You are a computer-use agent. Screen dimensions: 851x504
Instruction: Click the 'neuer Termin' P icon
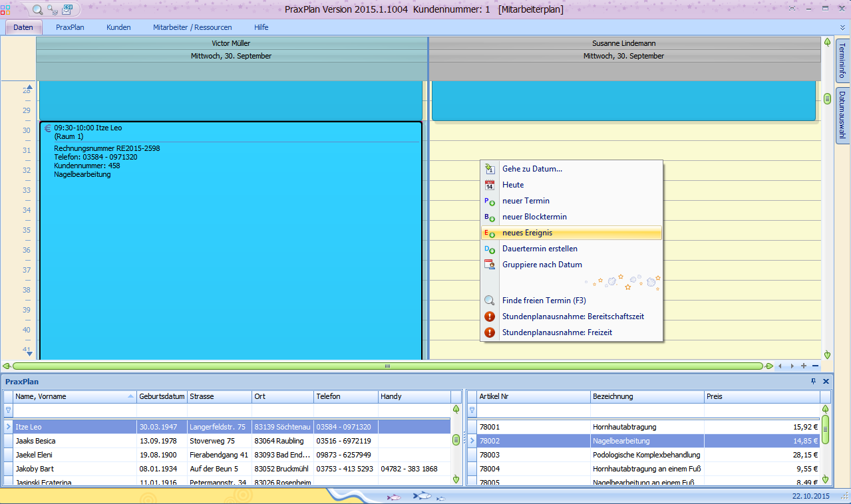[x=490, y=201]
